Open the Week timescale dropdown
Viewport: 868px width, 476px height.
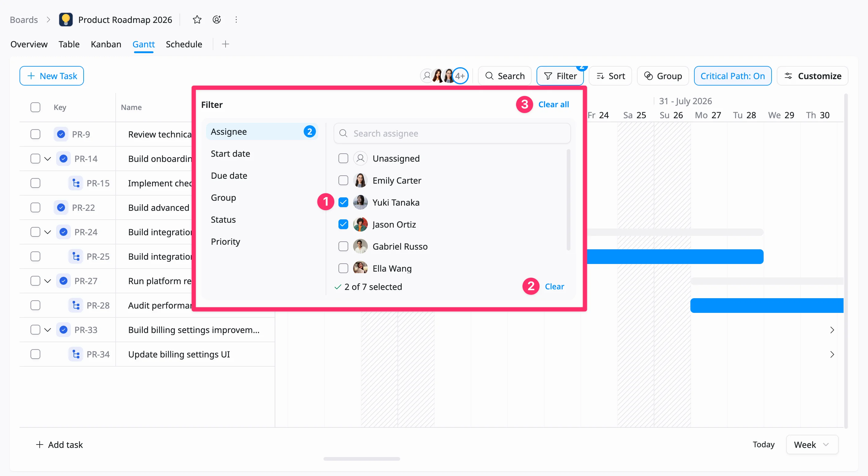click(812, 445)
